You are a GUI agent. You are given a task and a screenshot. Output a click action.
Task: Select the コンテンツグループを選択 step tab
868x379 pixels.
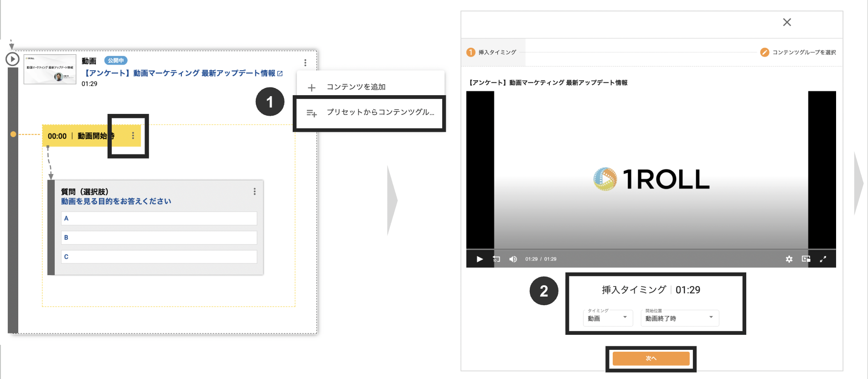click(798, 52)
